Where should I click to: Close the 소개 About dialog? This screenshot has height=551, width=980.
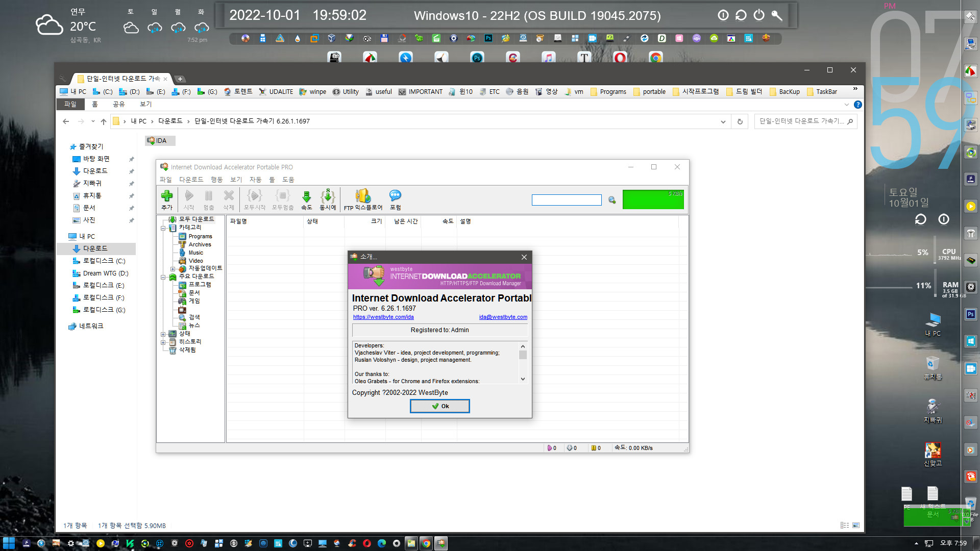[x=524, y=257]
